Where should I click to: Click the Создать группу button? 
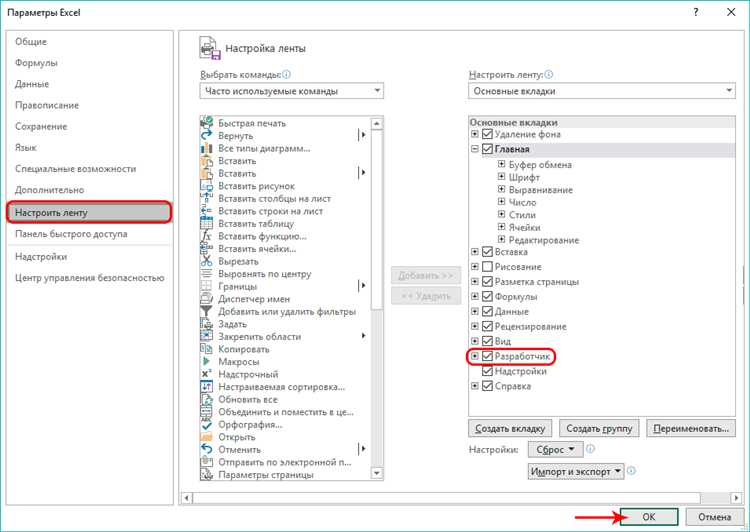(x=599, y=429)
